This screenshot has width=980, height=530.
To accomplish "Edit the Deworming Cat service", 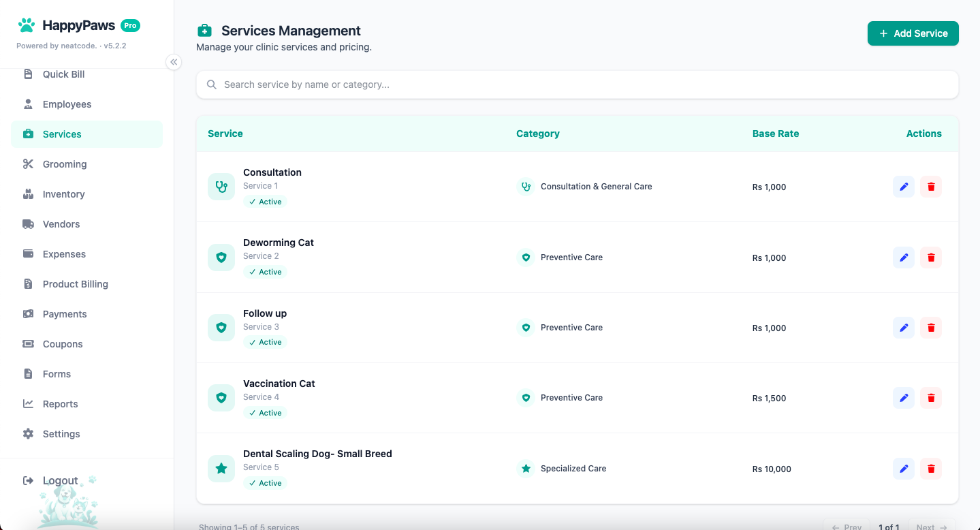I will [904, 258].
